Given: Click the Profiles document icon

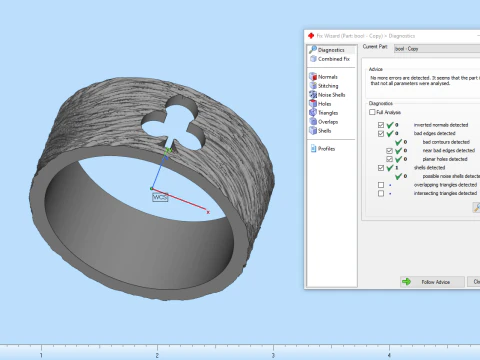Looking at the screenshot, I should 313,149.
